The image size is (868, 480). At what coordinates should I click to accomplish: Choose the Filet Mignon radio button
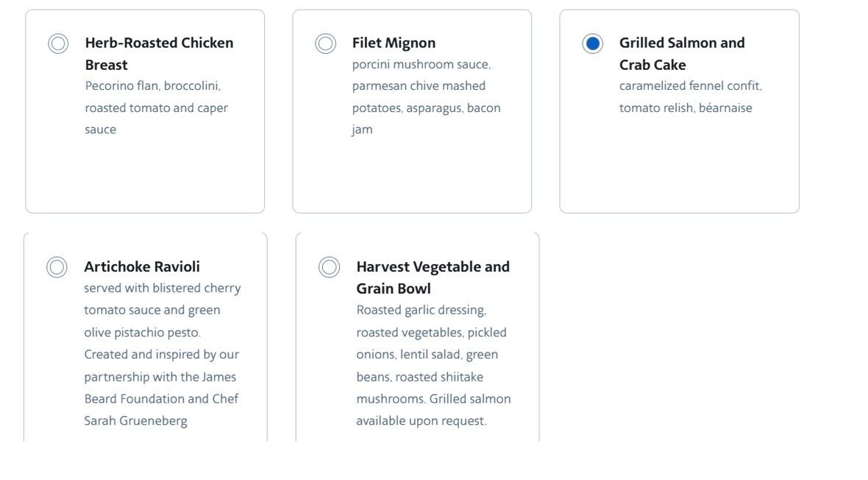(325, 43)
